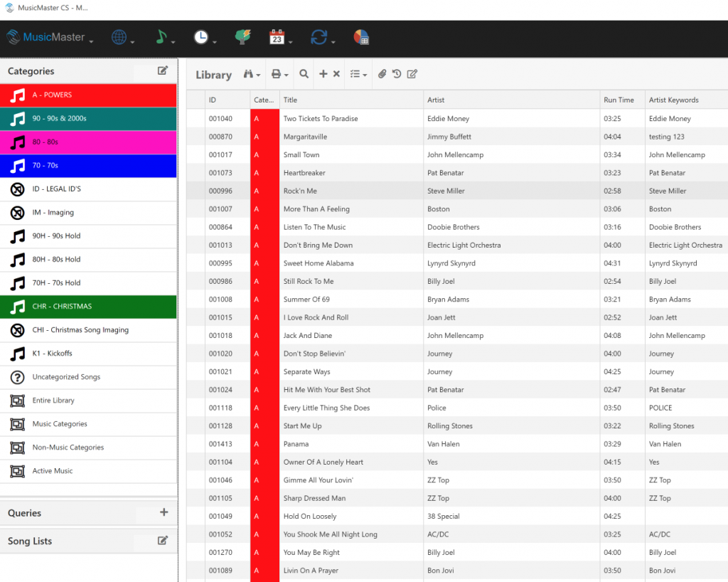Viewport: 728px width, 582px height.
Task: Select the A - POWERS category
Action: point(88,95)
